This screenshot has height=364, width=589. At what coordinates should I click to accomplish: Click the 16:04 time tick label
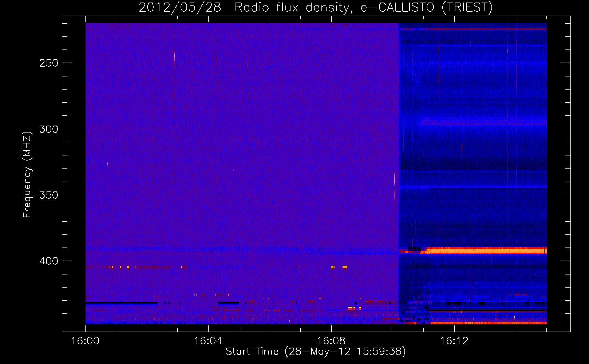[208, 341]
